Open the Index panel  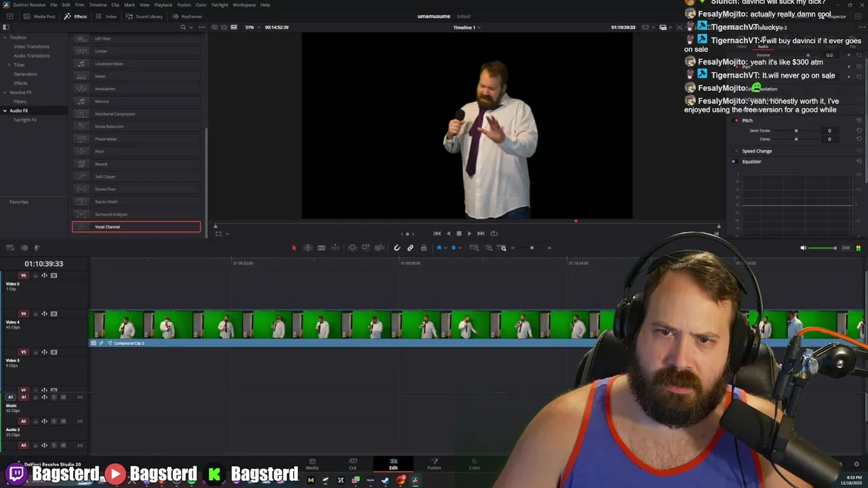(x=106, y=16)
